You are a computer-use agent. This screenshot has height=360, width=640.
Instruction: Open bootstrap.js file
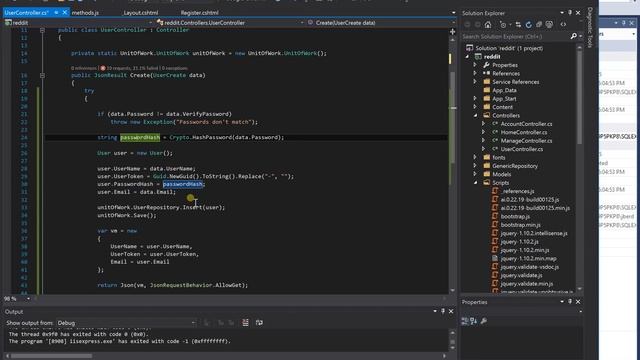point(515,216)
